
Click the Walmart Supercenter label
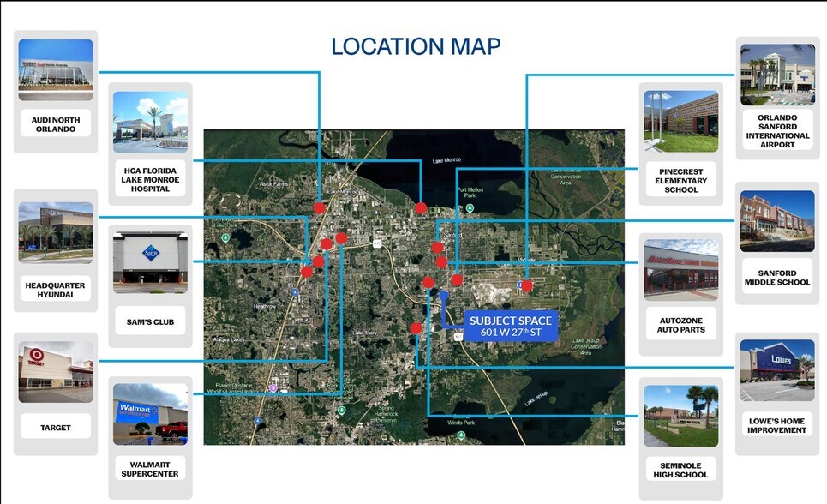[150, 469]
